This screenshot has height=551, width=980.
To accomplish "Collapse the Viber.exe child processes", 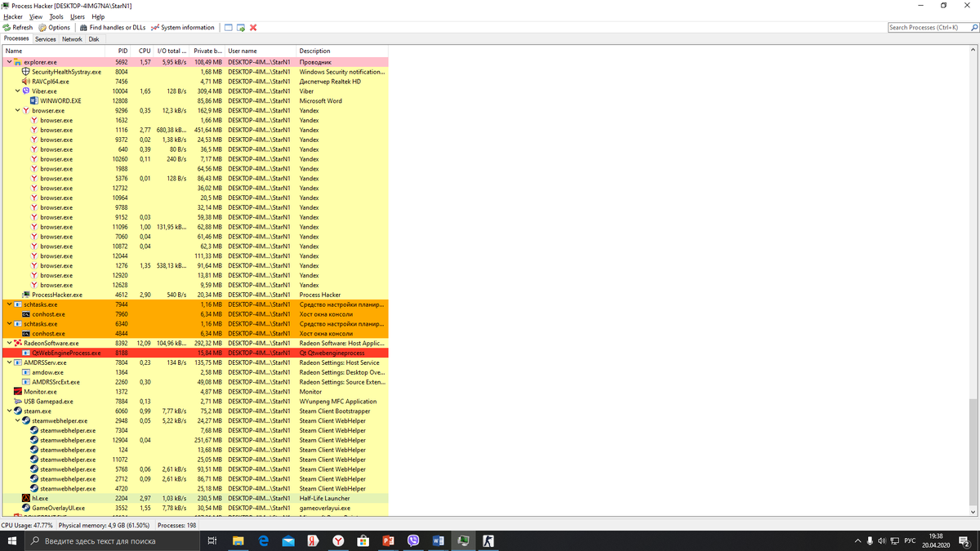I will coord(18,91).
